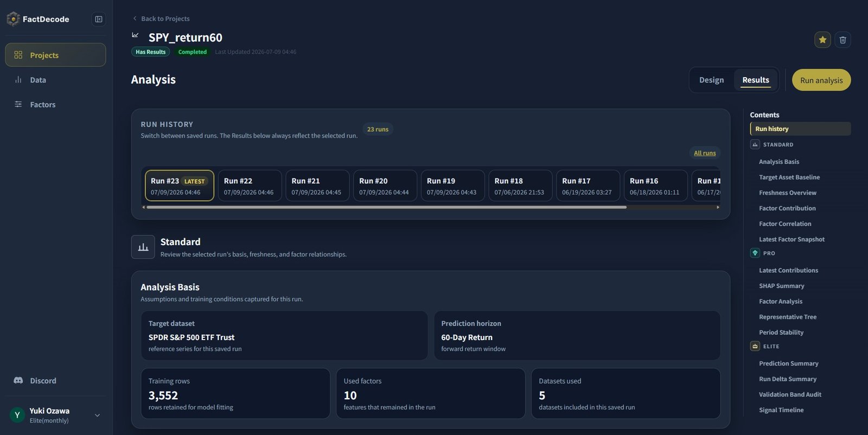Viewport: 868px width, 435px height.
Task: Click the Used factors value 10
Action: pyautogui.click(x=350, y=395)
